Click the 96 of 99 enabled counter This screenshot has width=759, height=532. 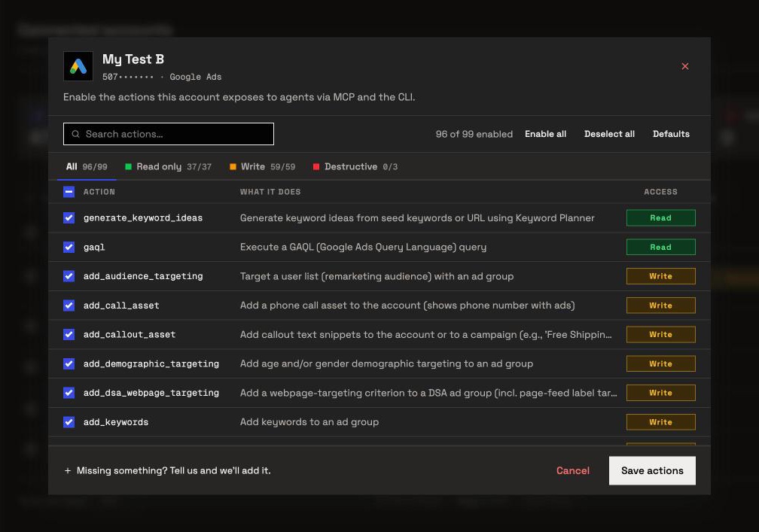point(474,134)
